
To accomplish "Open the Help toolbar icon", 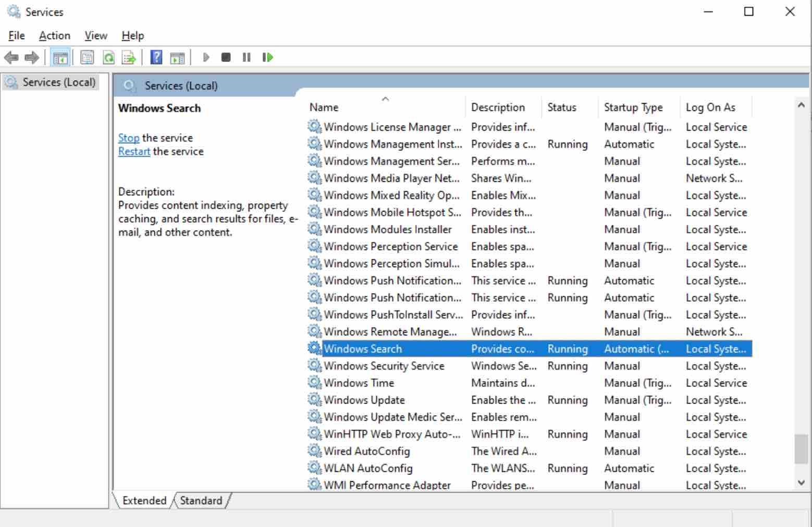I will [x=156, y=57].
